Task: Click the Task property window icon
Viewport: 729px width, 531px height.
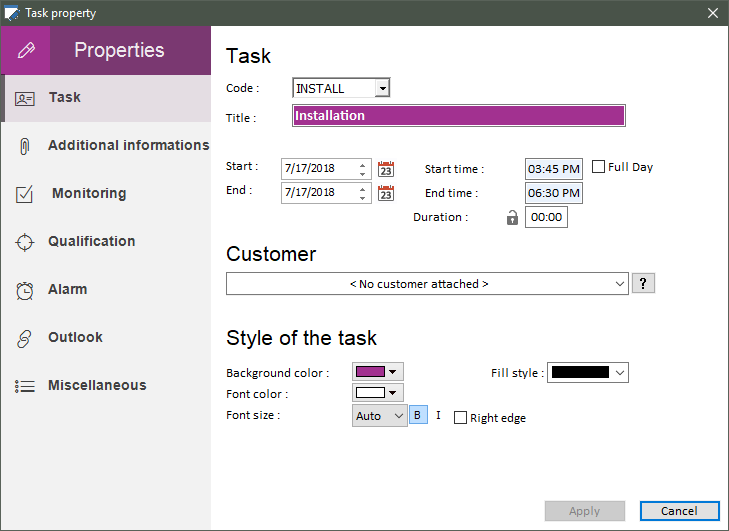Action: 12,13
